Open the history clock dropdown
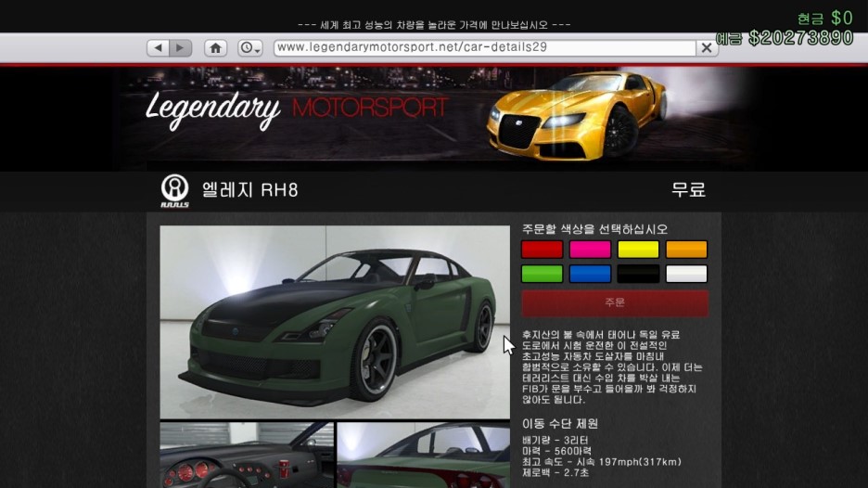 click(250, 47)
